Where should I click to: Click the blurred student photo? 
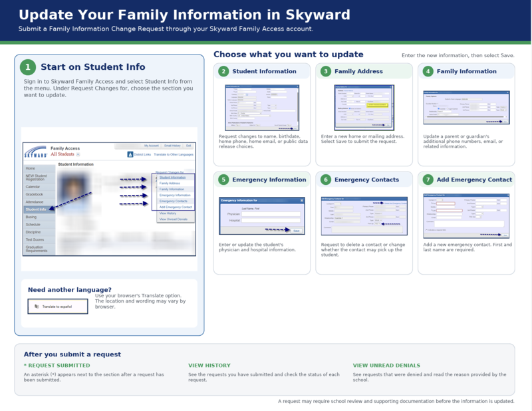(74, 190)
